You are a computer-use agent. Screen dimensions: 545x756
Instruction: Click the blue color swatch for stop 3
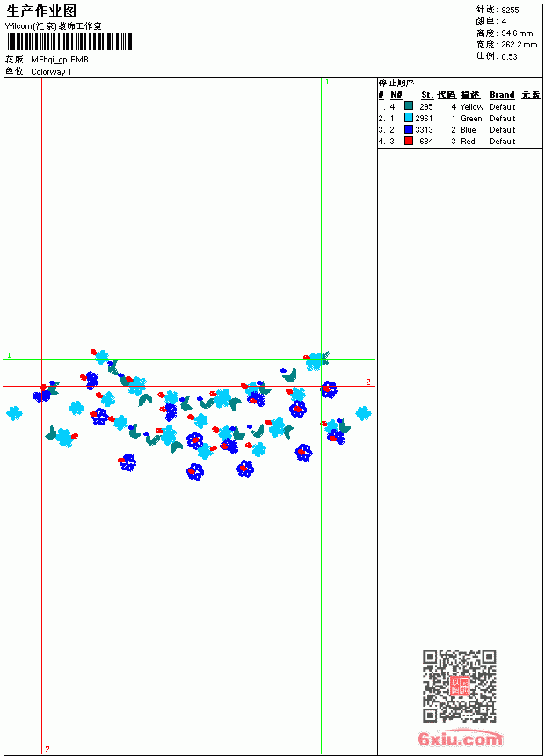coord(409,129)
